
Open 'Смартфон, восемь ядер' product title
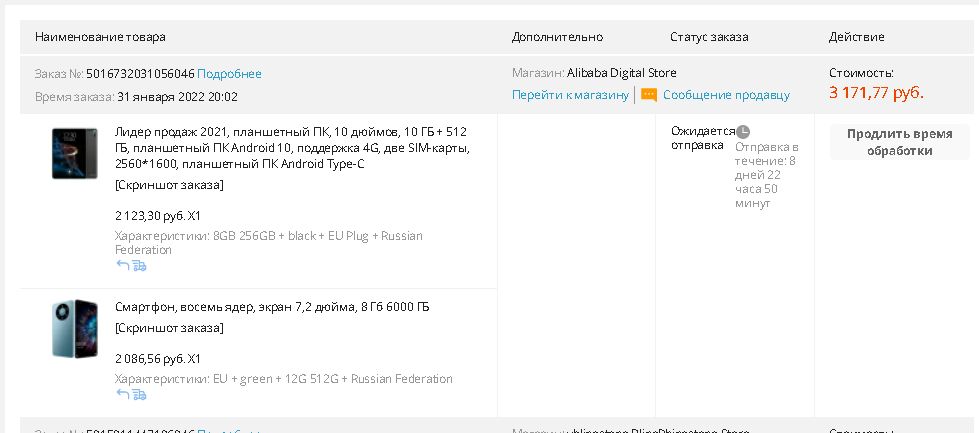pos(272,307)
